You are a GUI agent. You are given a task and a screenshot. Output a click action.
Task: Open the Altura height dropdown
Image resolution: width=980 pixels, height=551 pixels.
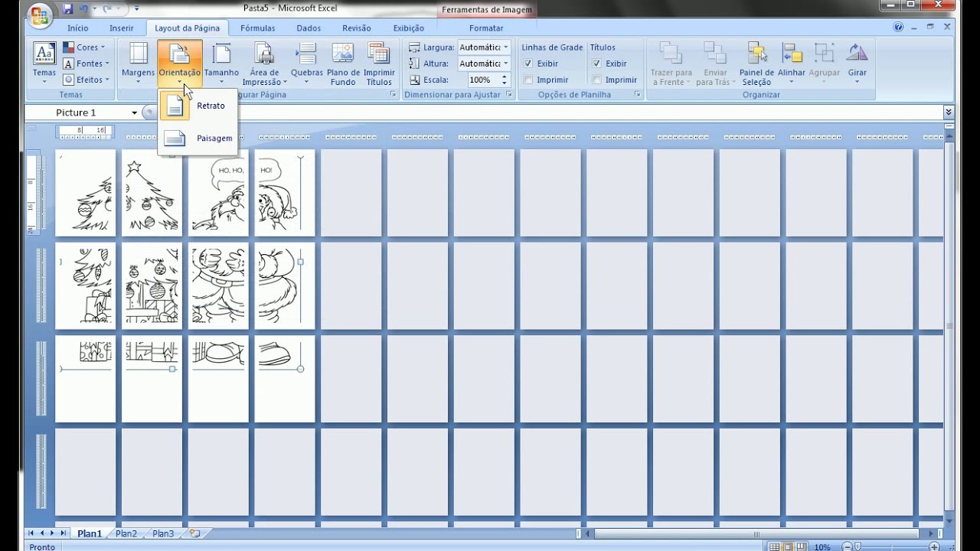coord(505,64)
